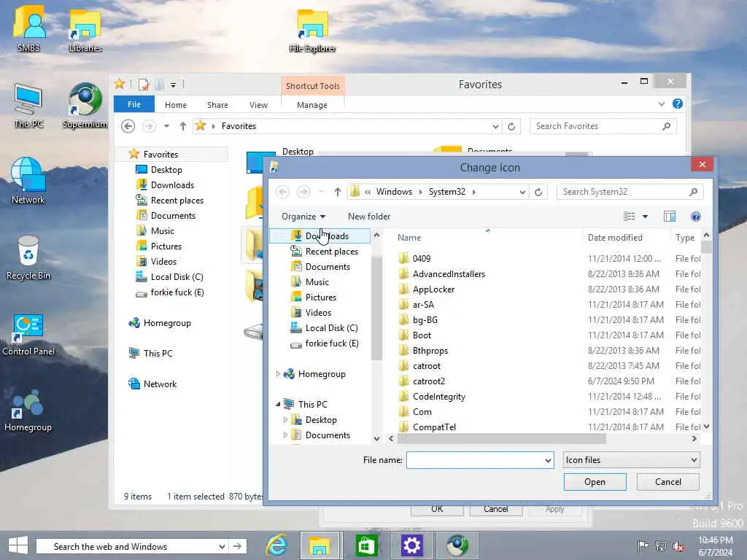Click the New folder button
747x560 pixels.
coord(369,217)
